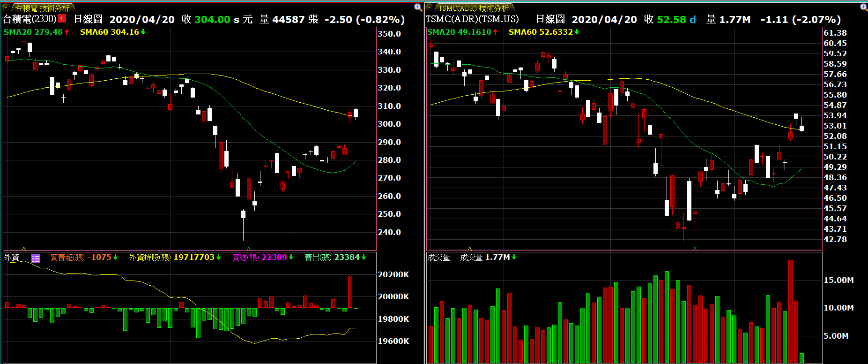Click the left yellow triangle marker under 台積電 chart

[24, 249]
